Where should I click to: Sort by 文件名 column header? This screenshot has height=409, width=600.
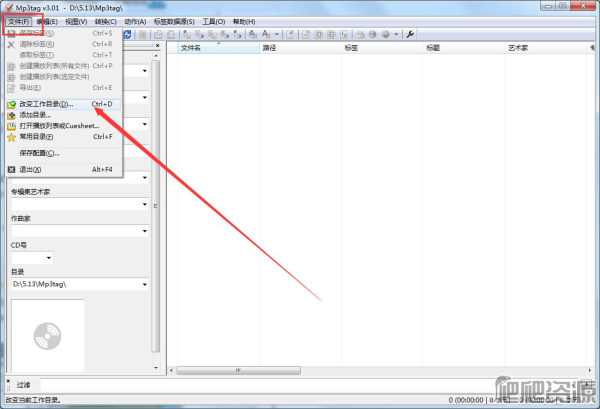click(x=190, y=47)
